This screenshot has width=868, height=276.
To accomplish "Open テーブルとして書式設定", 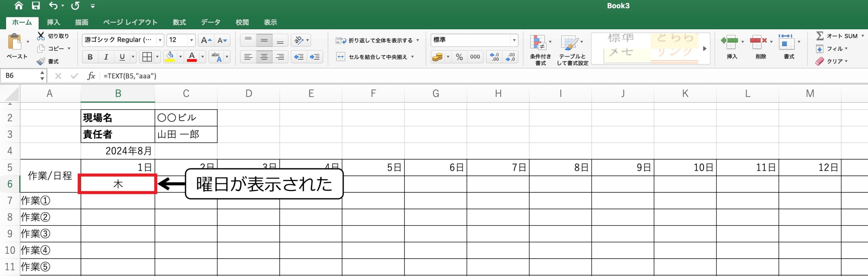I will tap(572, 50).
